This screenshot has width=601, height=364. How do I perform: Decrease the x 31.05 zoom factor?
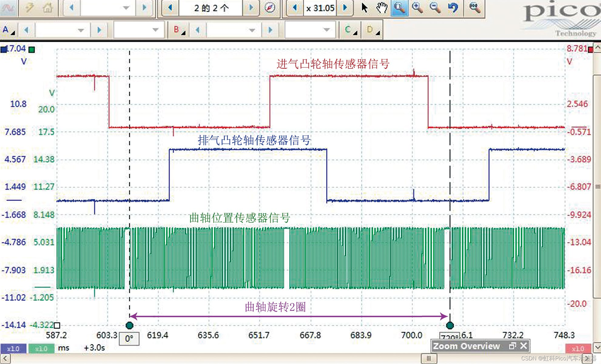point(295,8)
